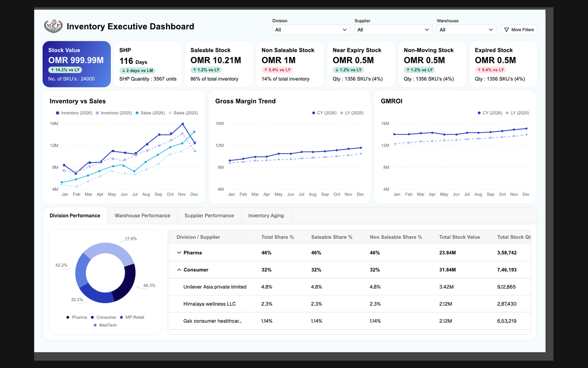
Task: Sort by Saleable Share % column header
Action: tap(332, 237)
